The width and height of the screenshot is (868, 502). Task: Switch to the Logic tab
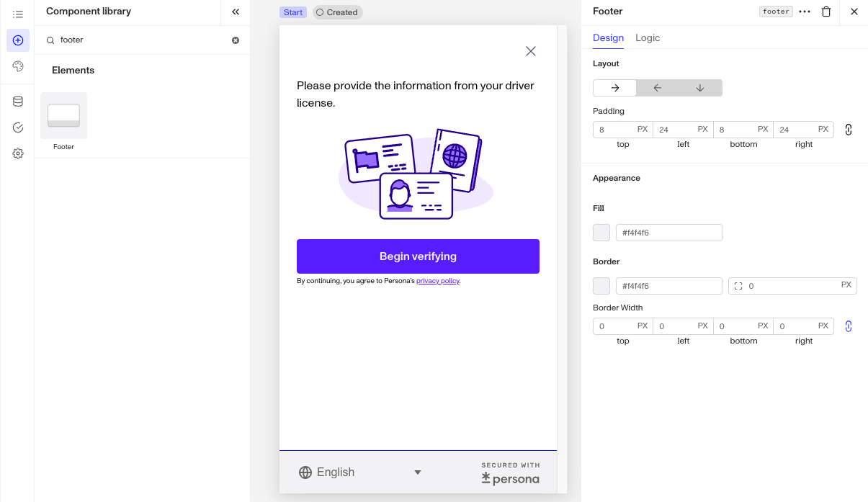click(648, 37)
